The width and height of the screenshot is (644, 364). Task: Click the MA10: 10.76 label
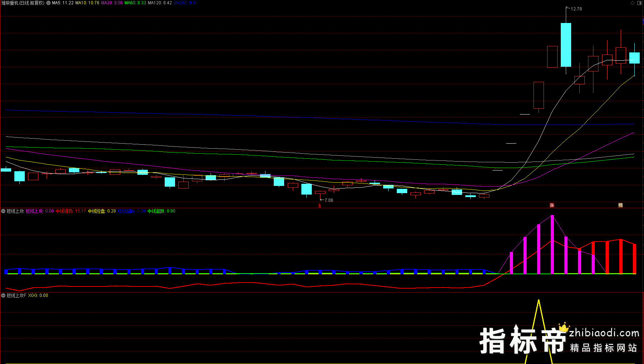tap(87, 3)
